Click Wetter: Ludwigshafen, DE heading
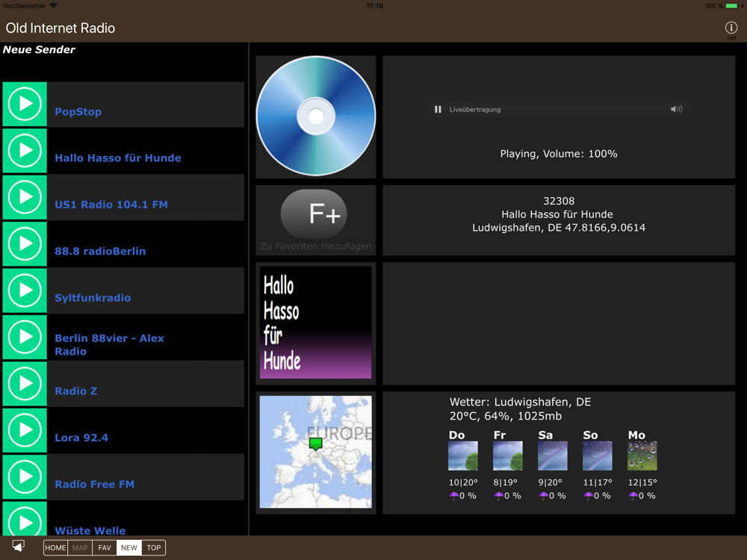The height and width of the screenshot is (560, 747). 520,402
